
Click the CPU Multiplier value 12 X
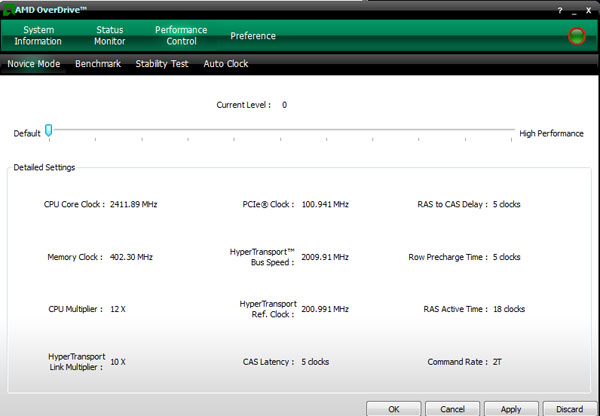click(x=118, y=309)
